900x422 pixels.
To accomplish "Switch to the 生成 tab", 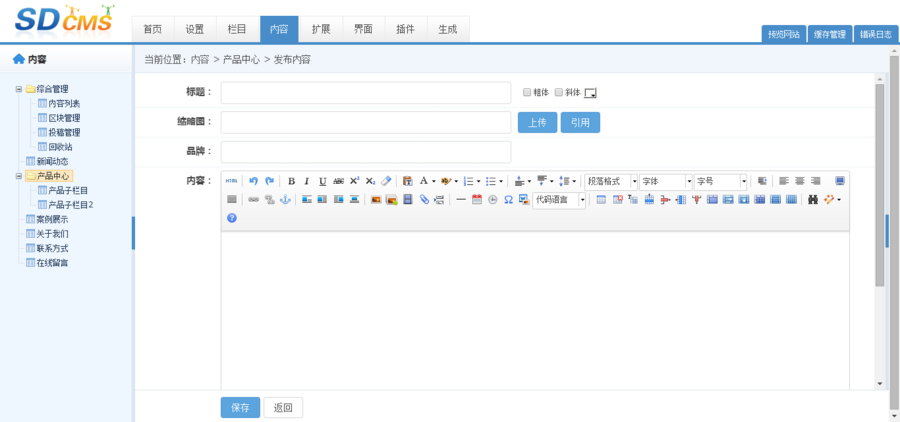I will [448, 29].
